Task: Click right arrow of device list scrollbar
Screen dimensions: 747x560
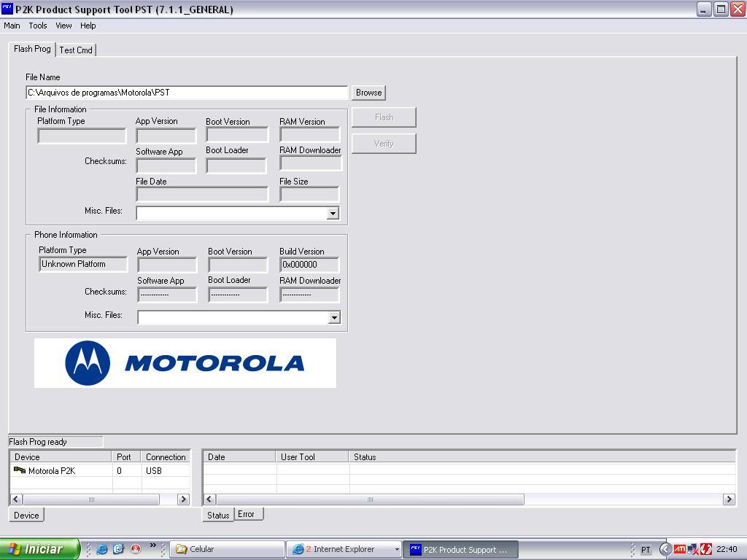Action: [183, 499]
